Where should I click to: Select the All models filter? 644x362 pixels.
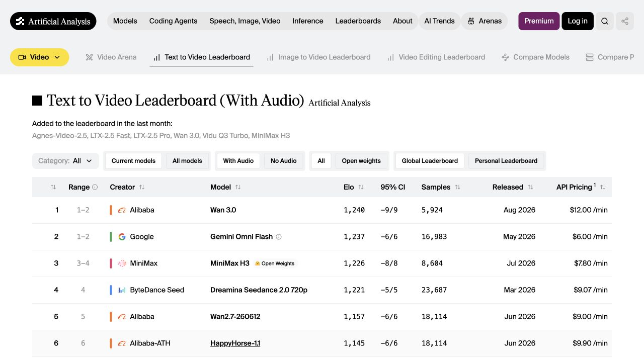tap(187, 161)
